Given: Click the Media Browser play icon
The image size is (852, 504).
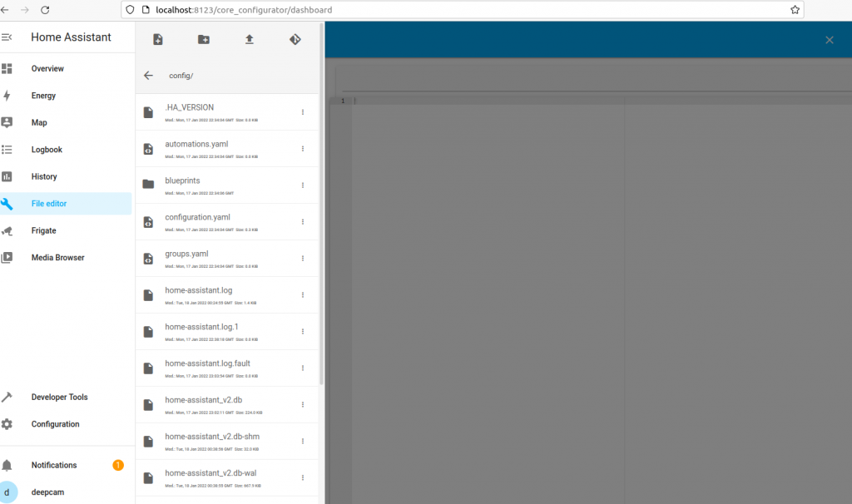Looking at the screenshot, I should pos(7,258).
